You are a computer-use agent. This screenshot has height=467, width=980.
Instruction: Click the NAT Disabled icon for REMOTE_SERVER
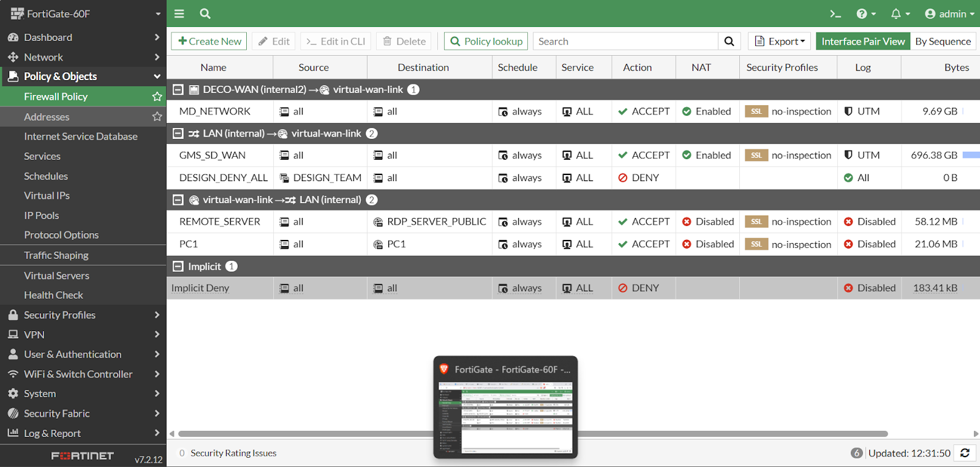pyautogui.click(x=687, y=222)
